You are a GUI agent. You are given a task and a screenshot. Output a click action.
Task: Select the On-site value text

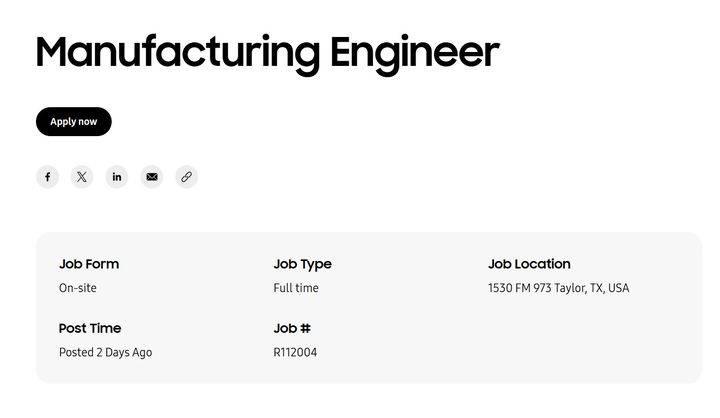[78, 288]
